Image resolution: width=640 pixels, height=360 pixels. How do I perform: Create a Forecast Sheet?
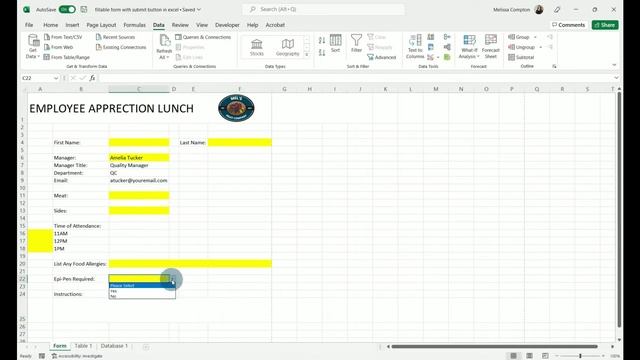pyautogui.click(x=491, y=46)
